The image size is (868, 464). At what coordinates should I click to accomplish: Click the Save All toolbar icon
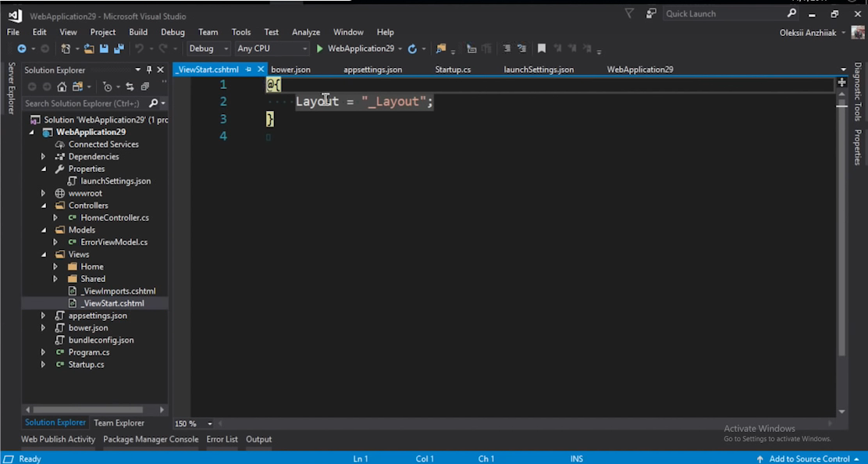[x=119, y=48]
